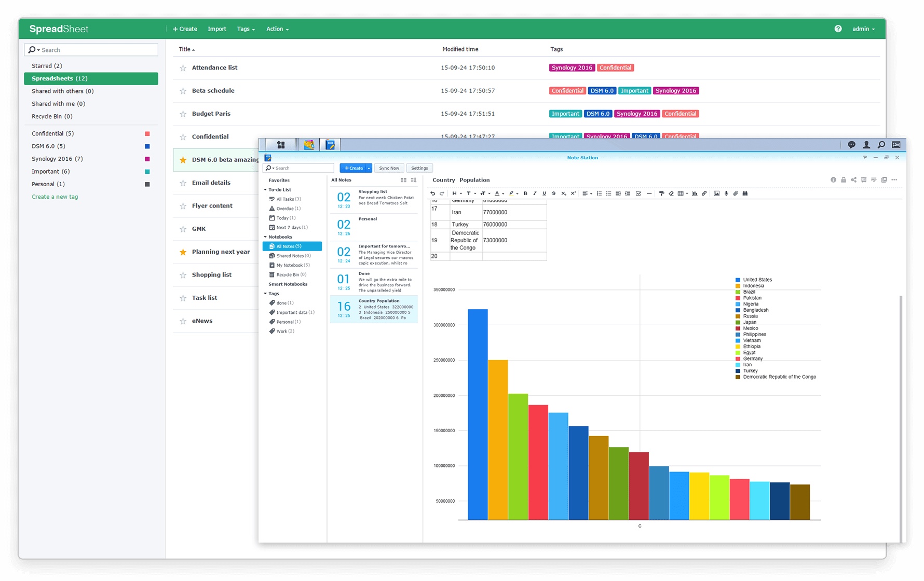Apply bold formatting in note editor

click(525, 193)
